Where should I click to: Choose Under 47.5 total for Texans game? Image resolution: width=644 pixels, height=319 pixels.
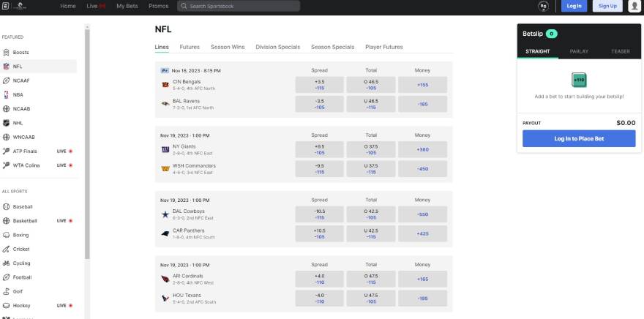371,299
